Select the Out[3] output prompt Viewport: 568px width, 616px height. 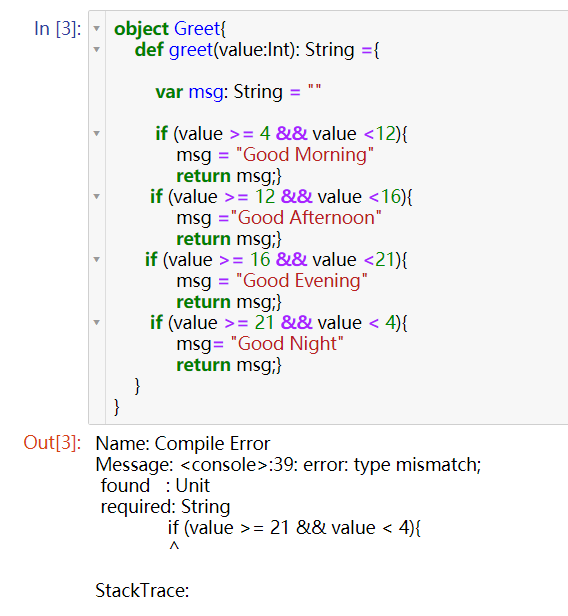(x=52, y=443)
